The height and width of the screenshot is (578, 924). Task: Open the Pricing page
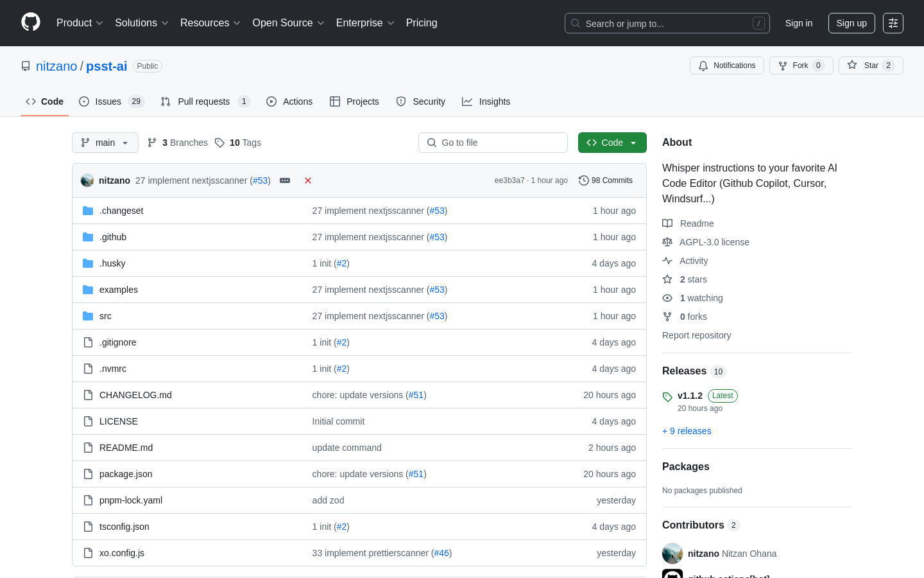click(x=422, y=23)
